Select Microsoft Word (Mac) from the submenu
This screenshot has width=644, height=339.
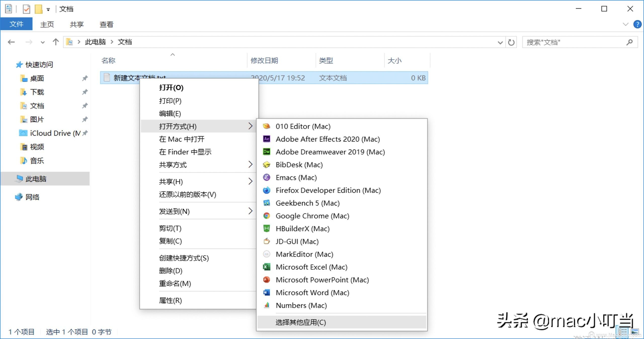click(312, 292)
